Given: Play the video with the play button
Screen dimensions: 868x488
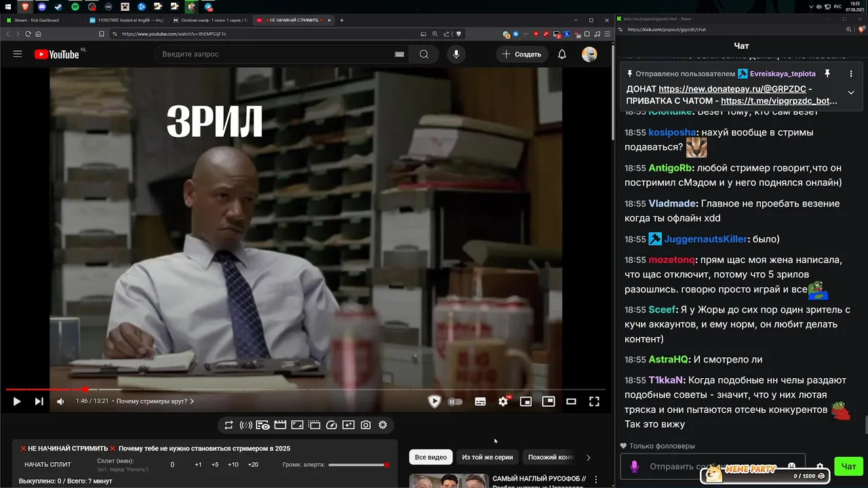Looking at the screenshot, I should pos(17,401).
